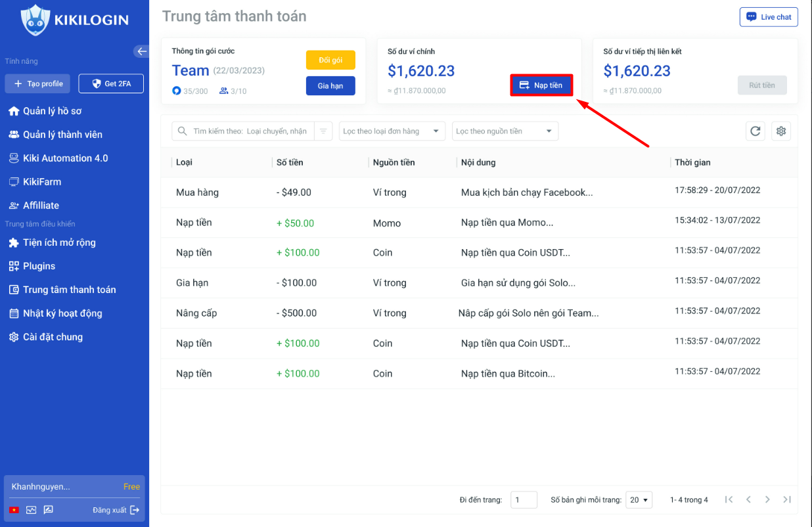Go to the next page arrow
Viewport: 812px width, 527px height.
(x=767, y=500)
